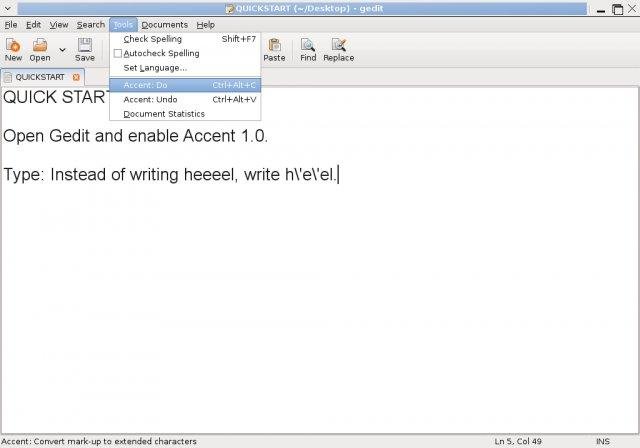This screenshot has height=448, width=640.
Task: Click the text line 'Open Gedit and enable Accent 1.0.'
Action: point(136,136)
